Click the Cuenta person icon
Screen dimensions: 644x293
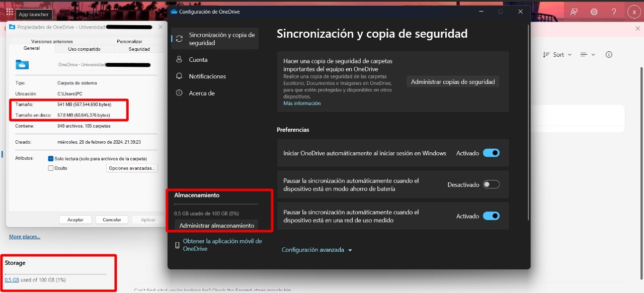pos(179,59)
